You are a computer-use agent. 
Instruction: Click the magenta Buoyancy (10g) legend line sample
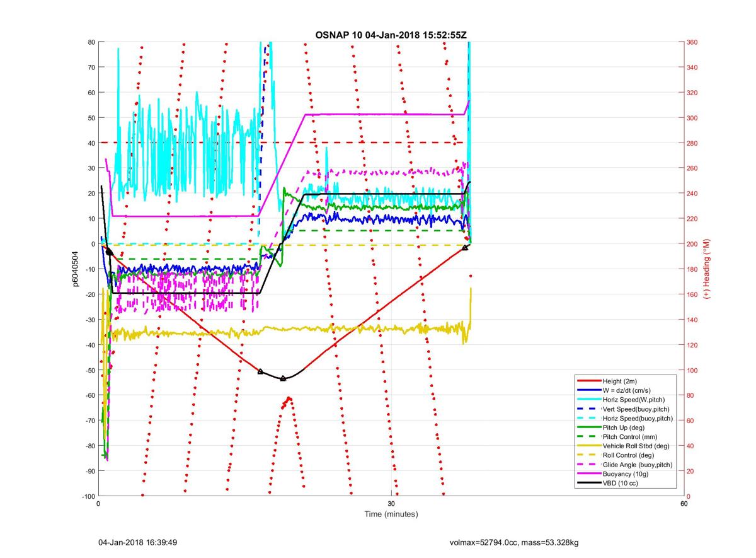coord(588,474)
